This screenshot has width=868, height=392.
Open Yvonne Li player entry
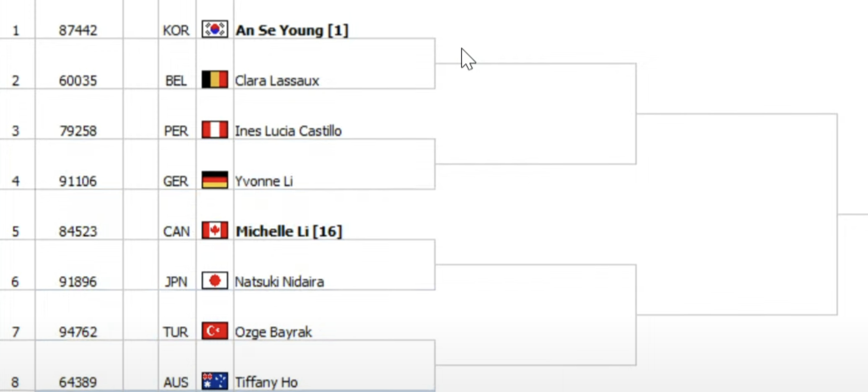264,181
